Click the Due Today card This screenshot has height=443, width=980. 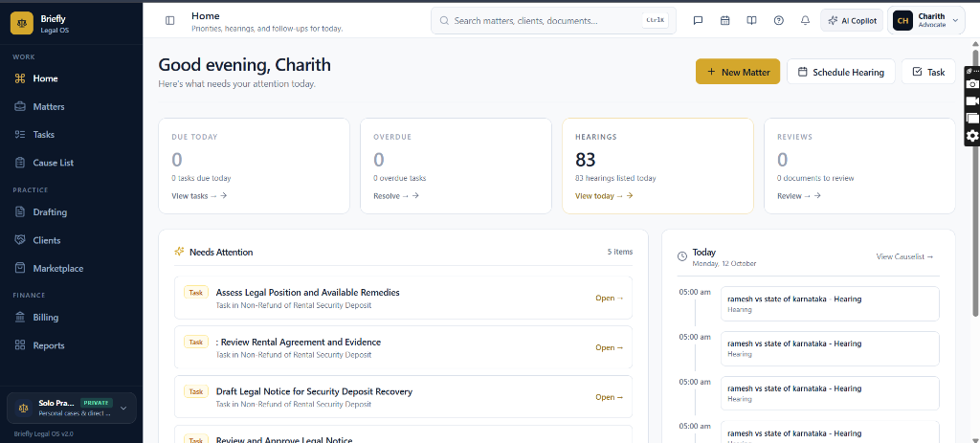click(254, 166)
